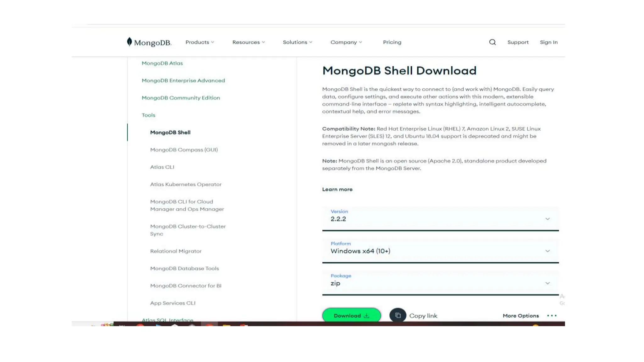Click the MongoDB leaf logo

click(129, 42)
